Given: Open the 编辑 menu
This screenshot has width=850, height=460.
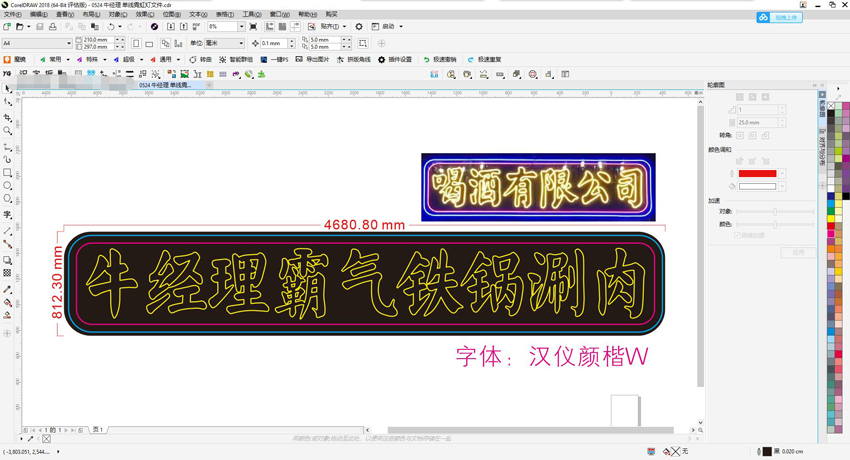Looking at the screenshot, I should (38, 15).
